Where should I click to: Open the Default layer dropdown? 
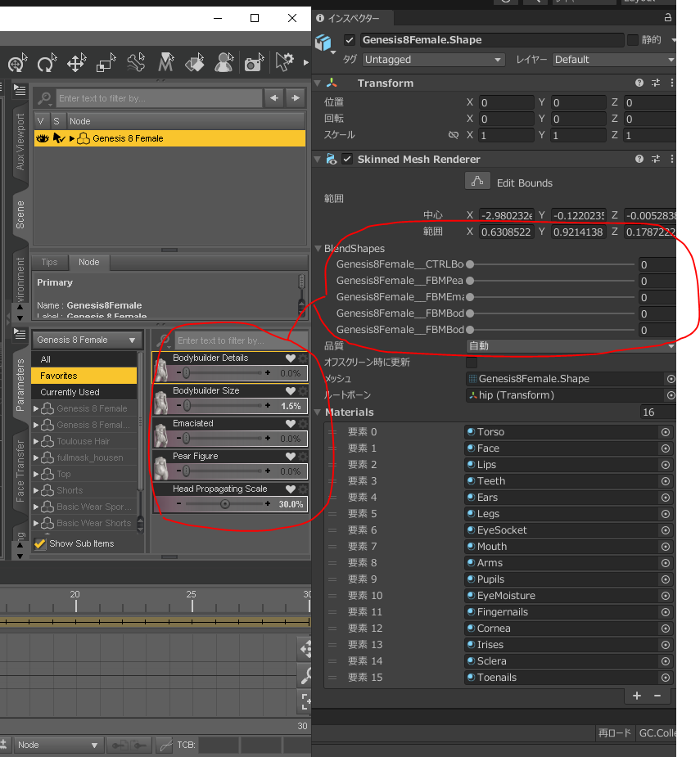click(613, 60)
